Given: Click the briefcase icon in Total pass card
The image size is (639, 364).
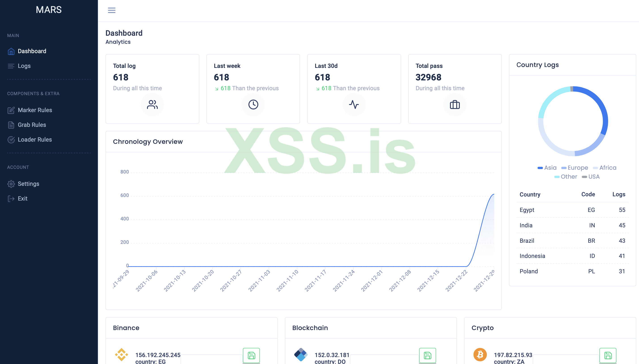Looking at the screenshot, I should [455, 105].
